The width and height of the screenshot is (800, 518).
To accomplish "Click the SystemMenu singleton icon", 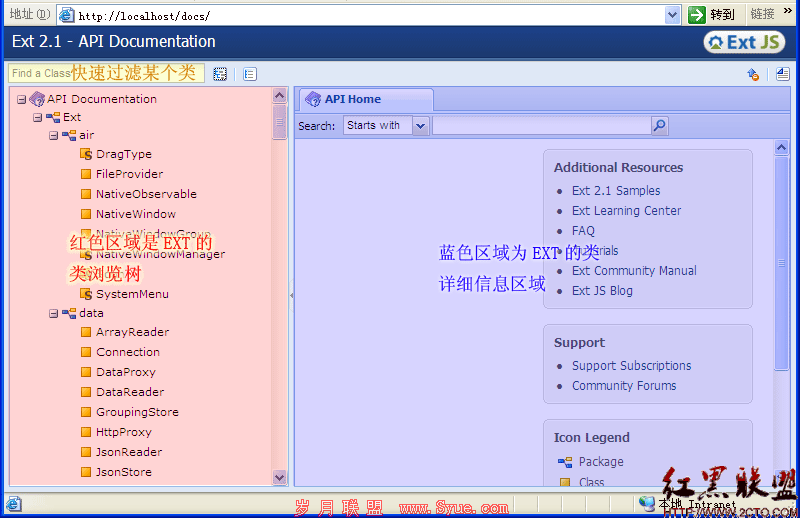I will tap(86, 294).
